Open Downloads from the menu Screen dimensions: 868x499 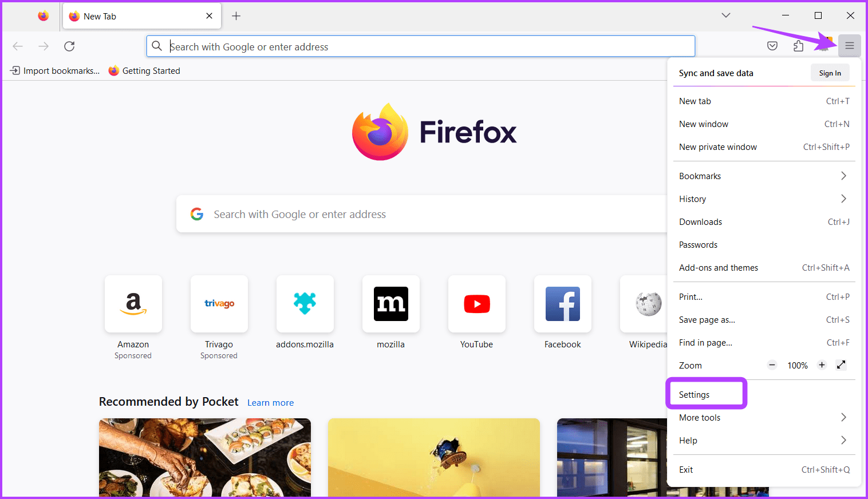(x=764, y=222)
